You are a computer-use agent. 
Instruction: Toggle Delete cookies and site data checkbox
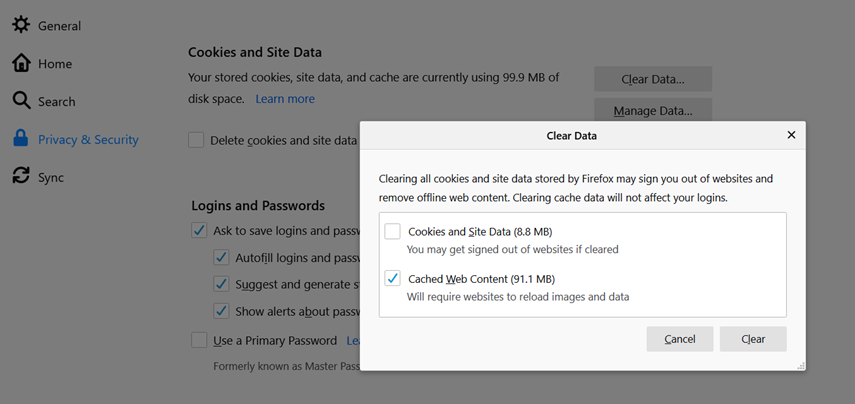[197, 141]
